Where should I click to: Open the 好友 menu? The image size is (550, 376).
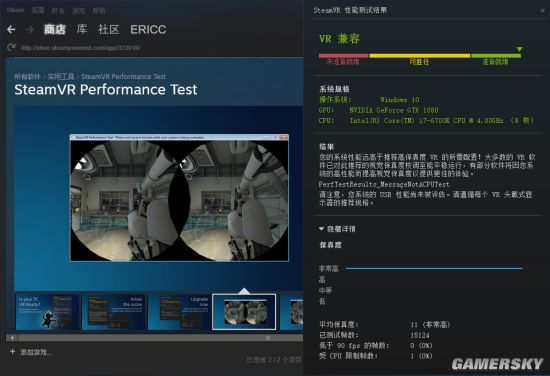click(58, 11)
